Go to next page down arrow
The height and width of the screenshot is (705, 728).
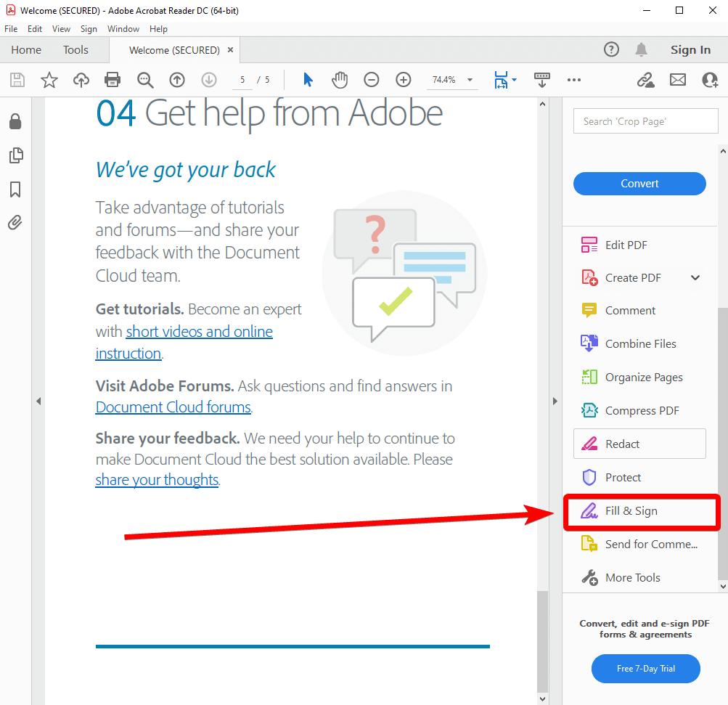click(x=209, y=80)
